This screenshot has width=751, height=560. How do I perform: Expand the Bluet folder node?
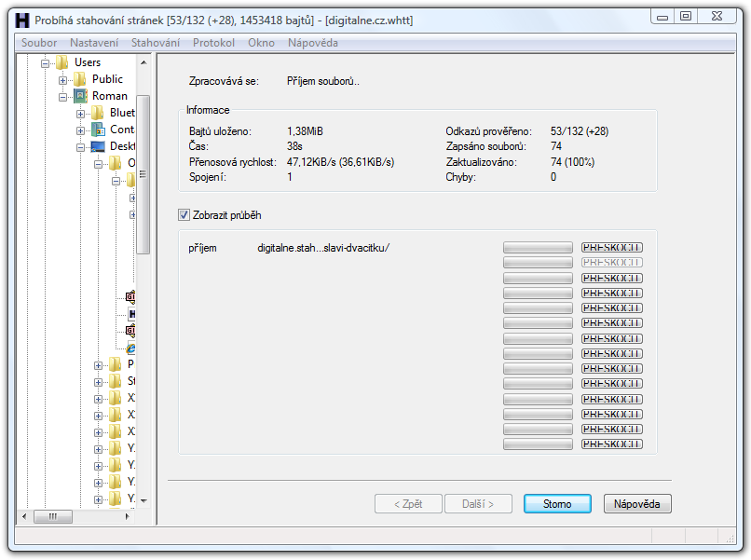80,114
